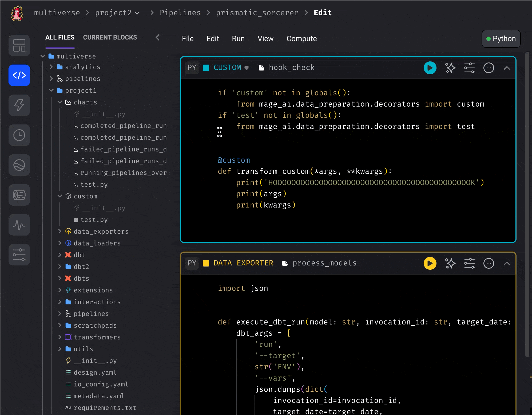Switch to ALL FILES tab
This screenshot has height=415, width=532.
click(x=60, y=37)
